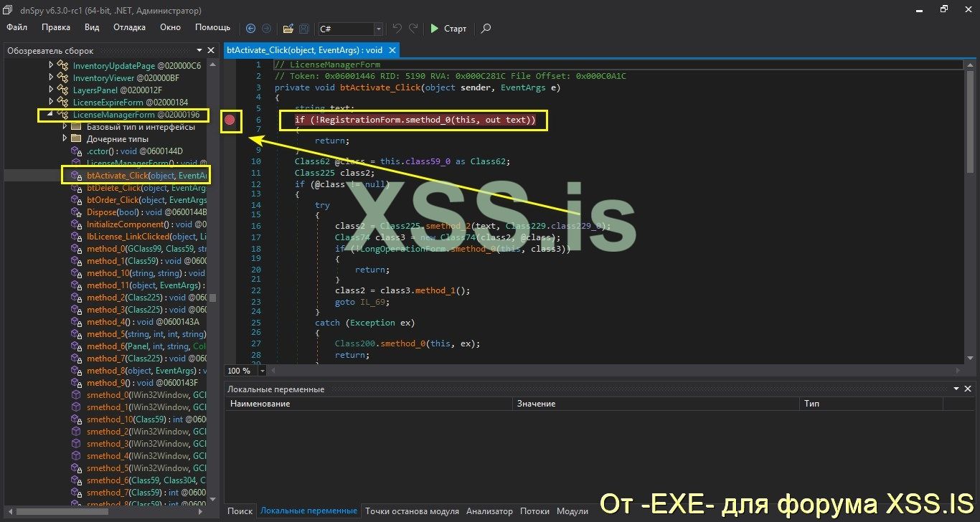Click the breakpoint red dot on line 6
This screenshot has height=522, width=980.
pyautogui.click(x=230, y=120)
